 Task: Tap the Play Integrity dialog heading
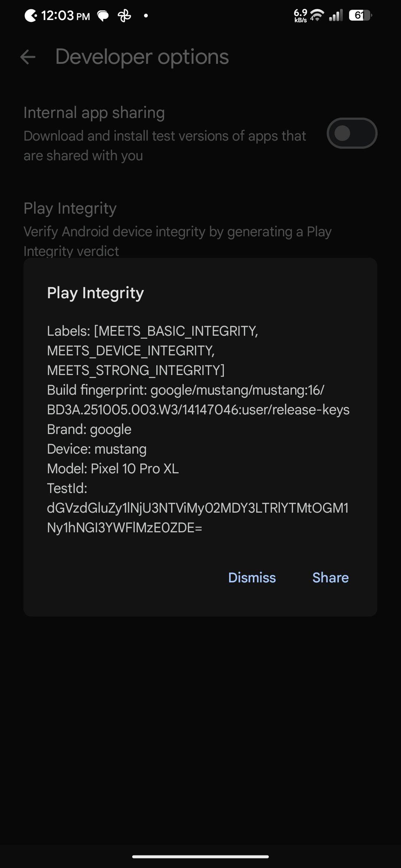pos(95,293)
